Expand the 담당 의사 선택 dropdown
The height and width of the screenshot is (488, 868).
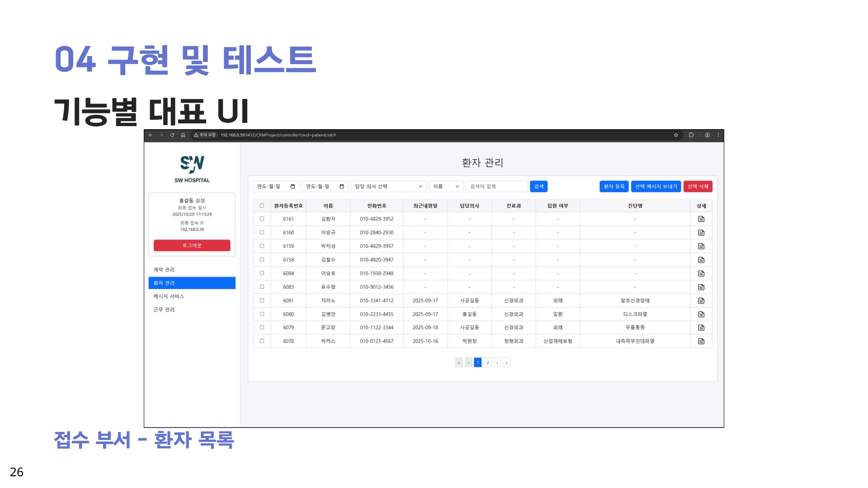pos(388,187)
